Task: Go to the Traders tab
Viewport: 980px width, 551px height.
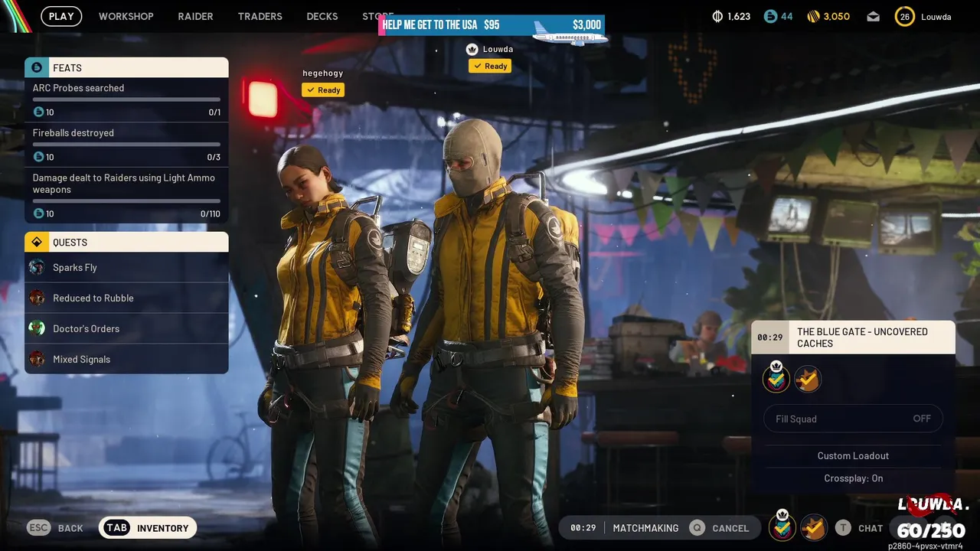Action: pyautogui.click(x=260, y=16)
